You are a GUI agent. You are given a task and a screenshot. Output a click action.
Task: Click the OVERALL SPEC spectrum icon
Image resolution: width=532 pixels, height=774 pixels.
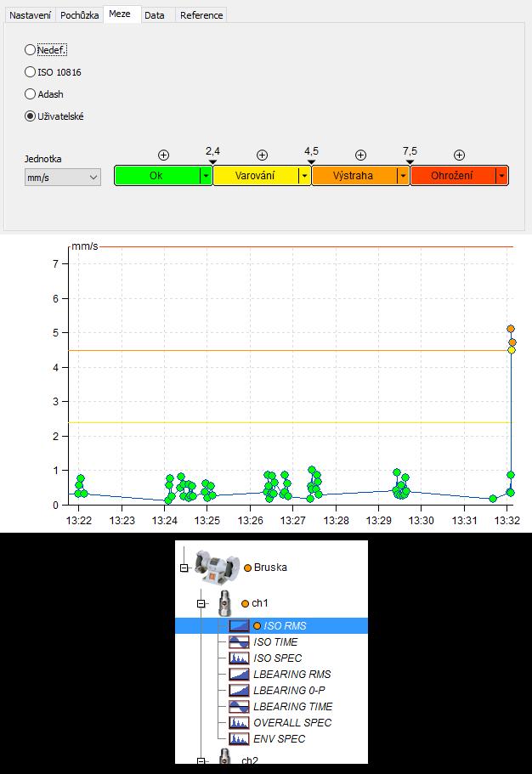(x=239, y=723)
